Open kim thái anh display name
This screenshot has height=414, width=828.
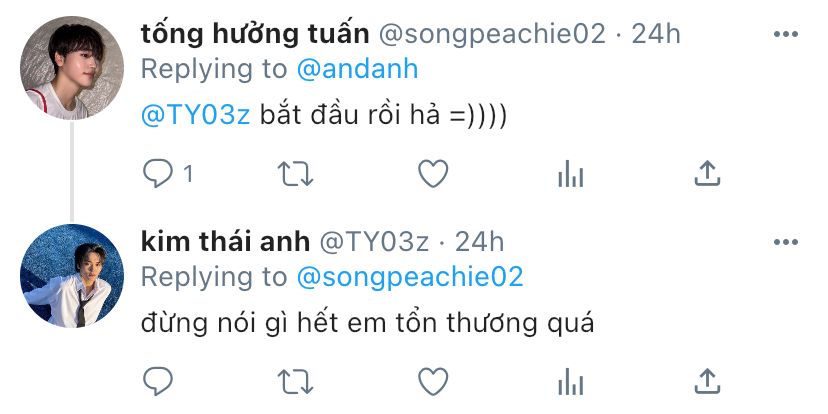tap(225, 241)
